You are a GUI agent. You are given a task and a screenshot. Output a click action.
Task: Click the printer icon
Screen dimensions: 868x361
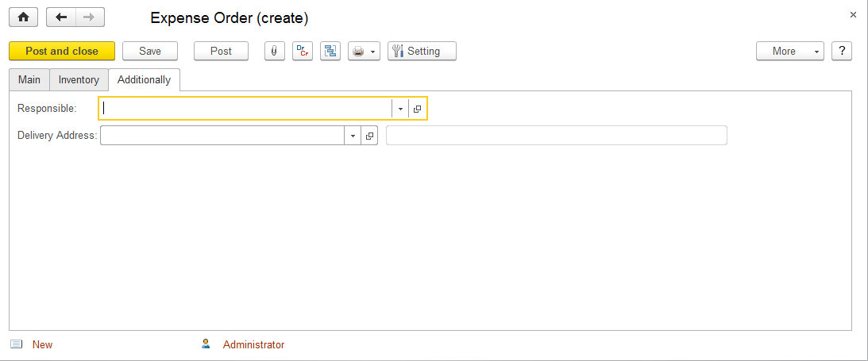click(x=359, y=51)
